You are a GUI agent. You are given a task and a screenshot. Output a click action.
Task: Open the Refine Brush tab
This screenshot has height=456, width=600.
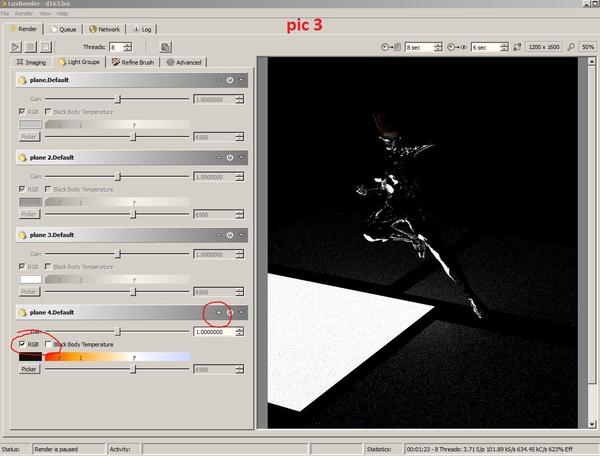pos(133,62)
